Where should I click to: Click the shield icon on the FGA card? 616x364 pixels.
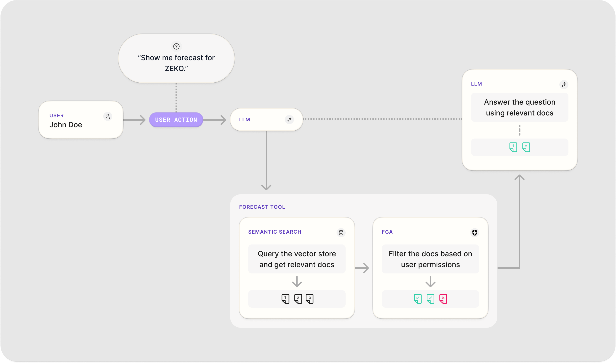(x=474, y=232)
